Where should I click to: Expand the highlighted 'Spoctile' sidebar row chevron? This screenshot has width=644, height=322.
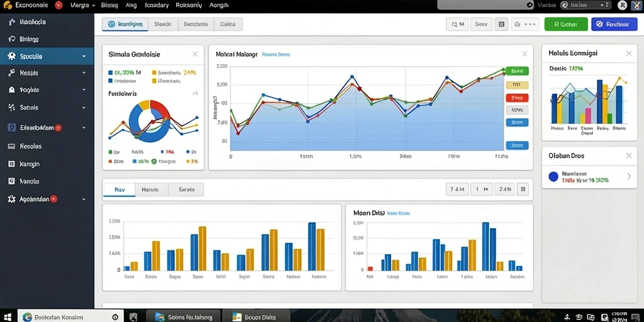(84, 56)
